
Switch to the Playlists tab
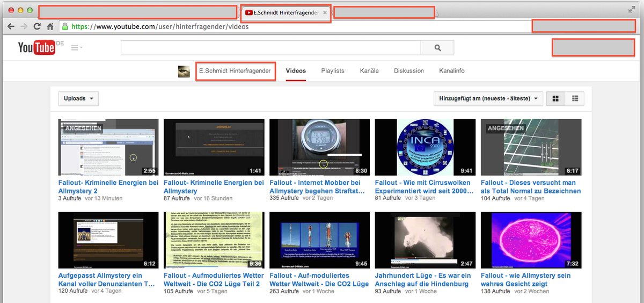click(333, 71)
